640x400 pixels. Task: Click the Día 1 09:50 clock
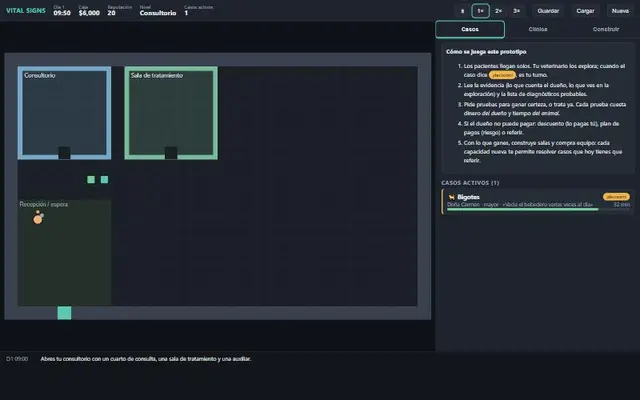click(62, 11)
